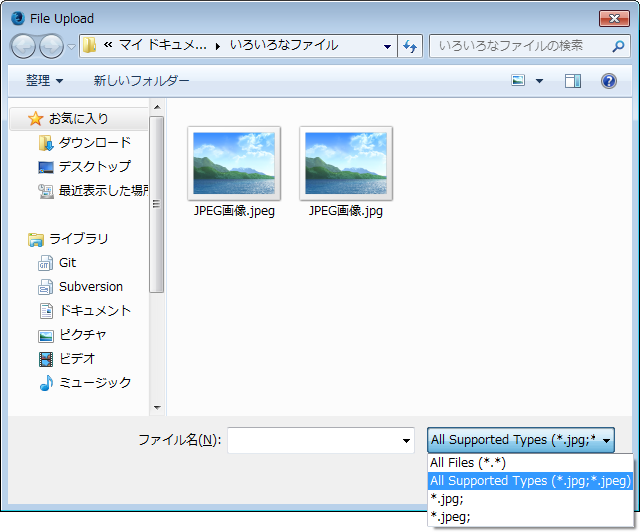640x532 pixels.
Task: Toggle the preview pane icon
Action: click(x=573, y=81)
